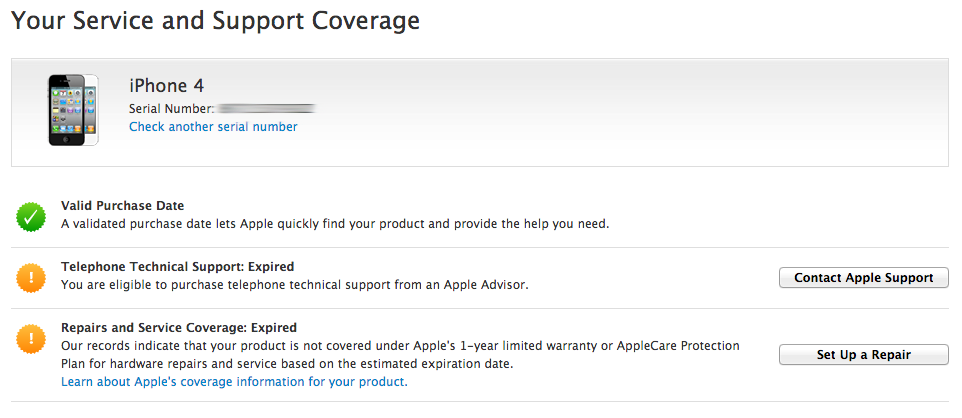962x418 pixels.
Task: Click the 'Repairs and Service Coverage: Expired' heading
Action: coord(179,327)
